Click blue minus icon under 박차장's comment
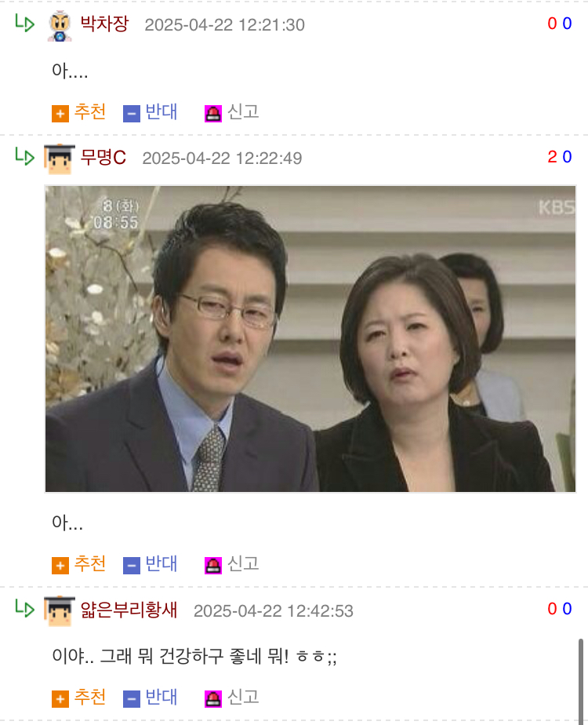 point(131,114)
